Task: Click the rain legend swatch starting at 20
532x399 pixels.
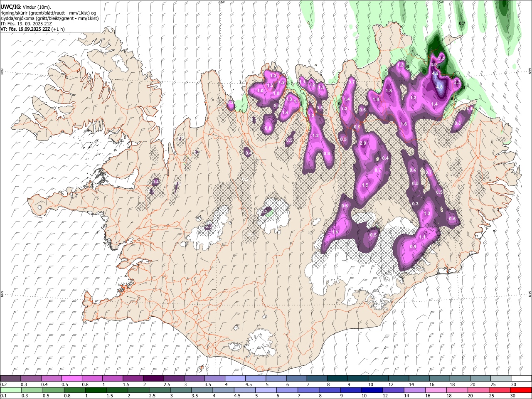Action: coord(478,390)
